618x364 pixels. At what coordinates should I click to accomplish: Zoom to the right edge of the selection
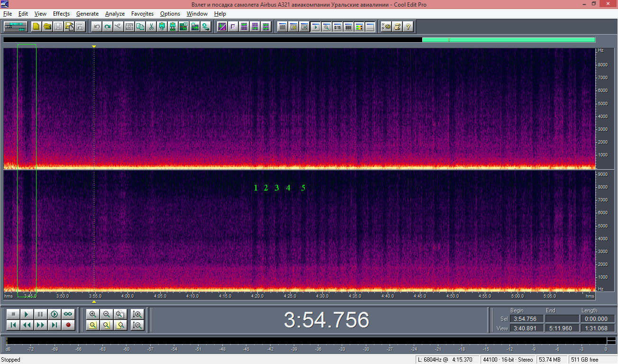click(x=120, y=325)
